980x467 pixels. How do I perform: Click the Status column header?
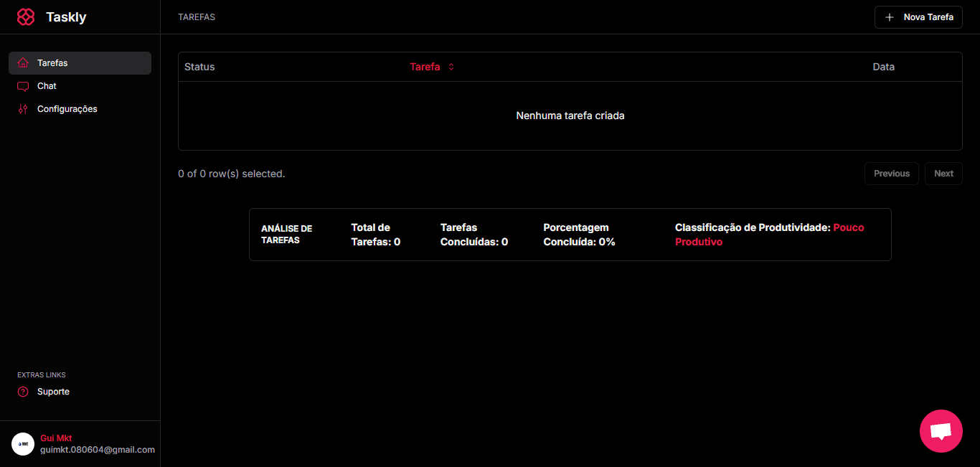(x=199, y=67)
